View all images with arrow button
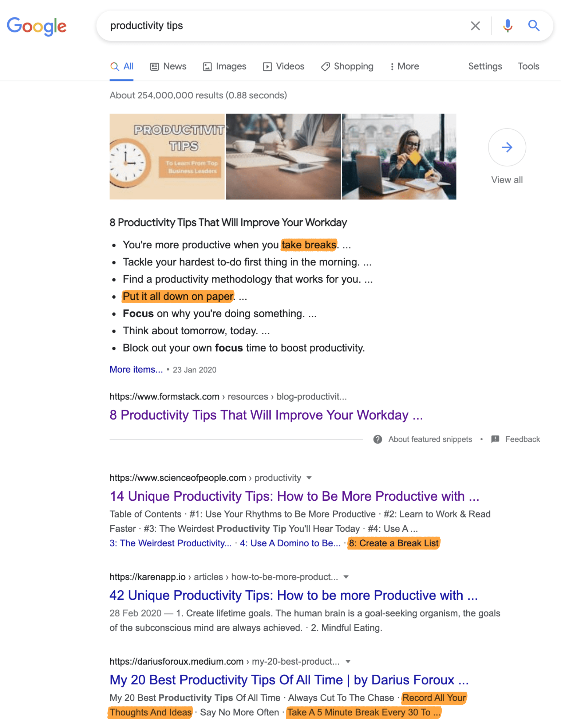 pos(507,147)
